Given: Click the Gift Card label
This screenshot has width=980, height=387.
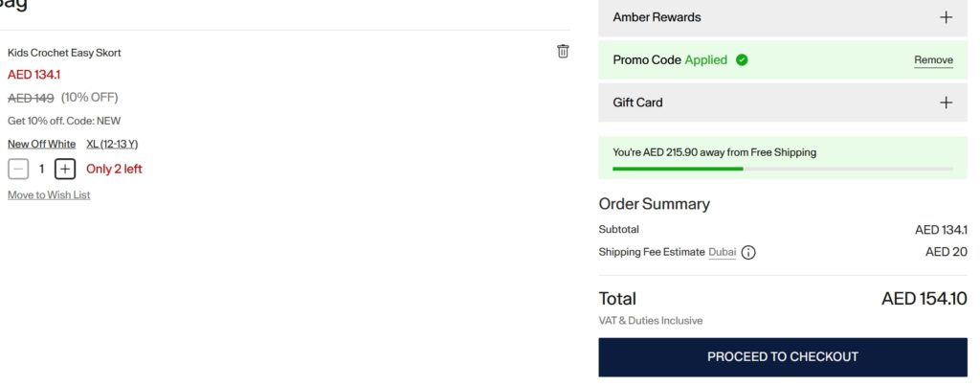Looking at the screenshot, I should pos(637,102).
